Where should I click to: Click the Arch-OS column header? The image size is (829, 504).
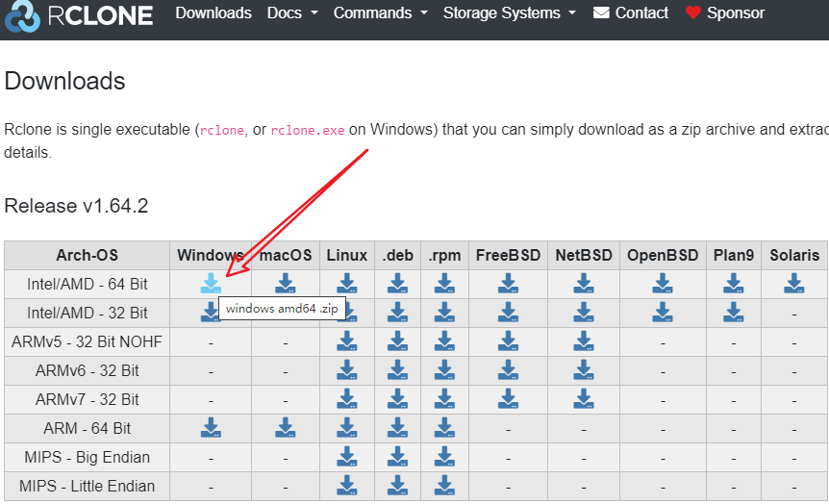point(88,256)
